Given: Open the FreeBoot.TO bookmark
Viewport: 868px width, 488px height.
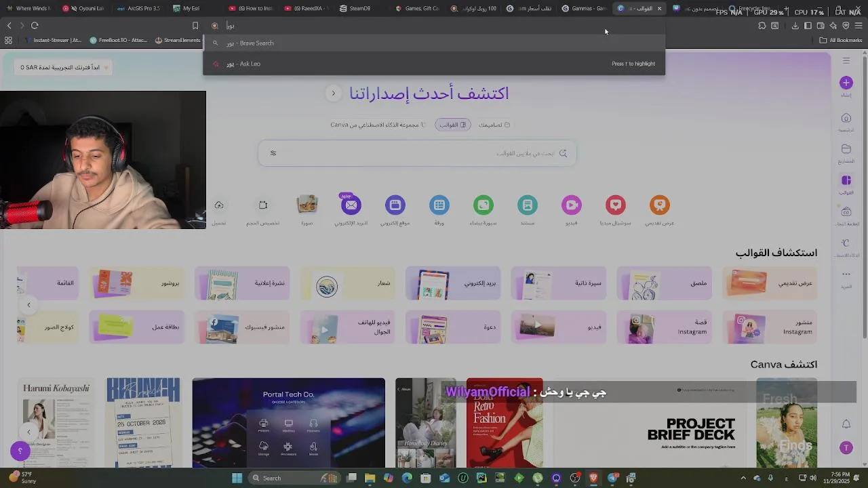Looking at the screenshot, I should coord(118,40).
